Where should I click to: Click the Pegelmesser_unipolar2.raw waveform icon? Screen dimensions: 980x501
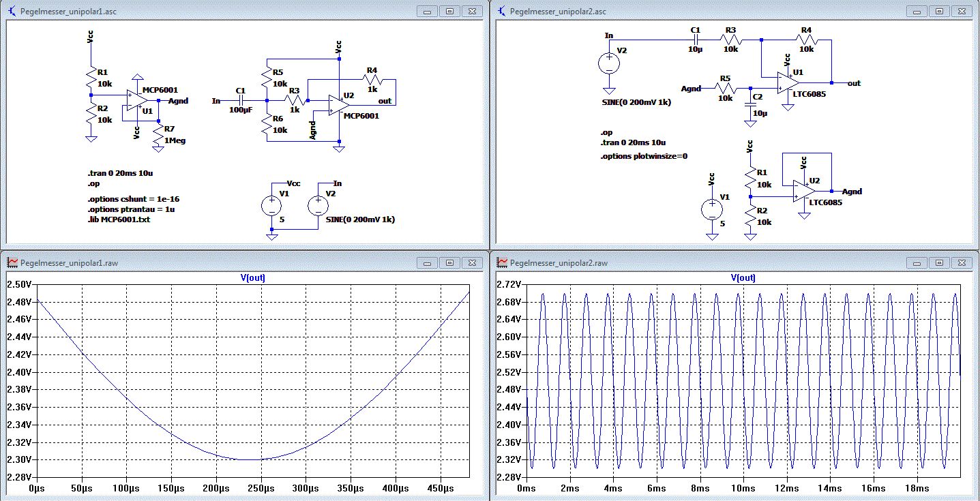coord(502,262)
